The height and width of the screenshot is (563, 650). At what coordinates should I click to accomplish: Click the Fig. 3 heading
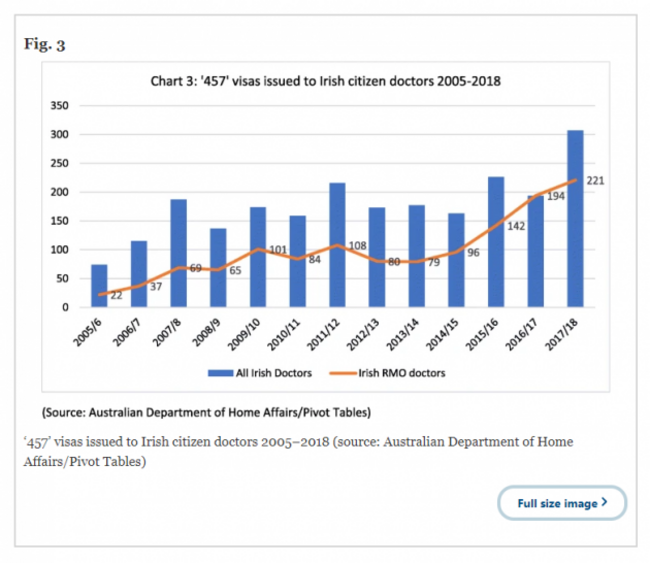(45, 44)
